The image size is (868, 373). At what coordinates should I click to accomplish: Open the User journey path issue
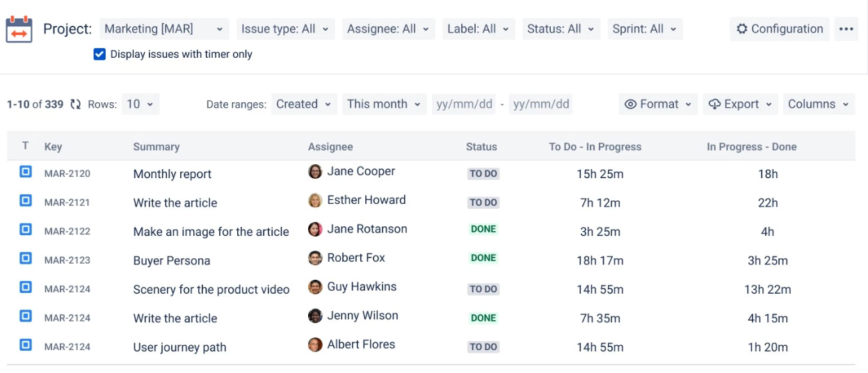pos(179,347)
